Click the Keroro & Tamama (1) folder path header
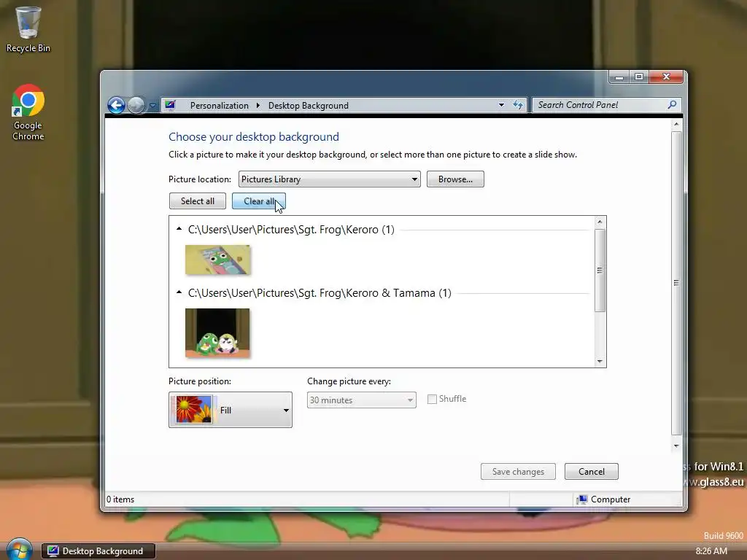The image size is (747, 560). point(320,293)
